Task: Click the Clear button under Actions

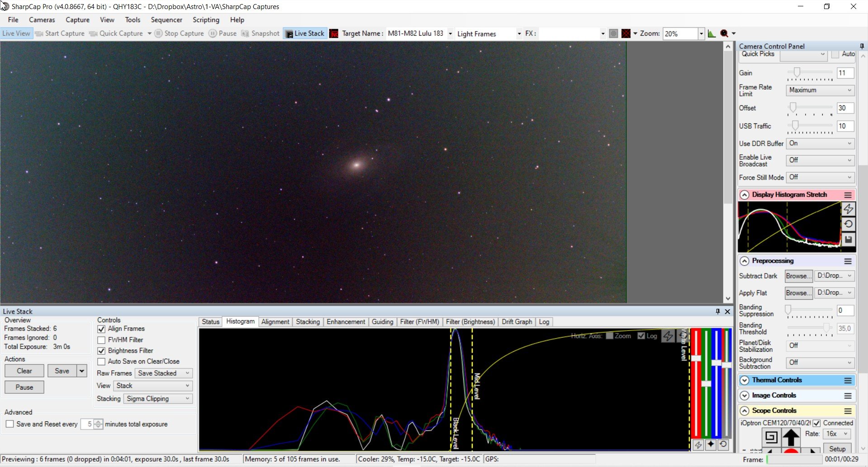Action: tap(24, 371)
